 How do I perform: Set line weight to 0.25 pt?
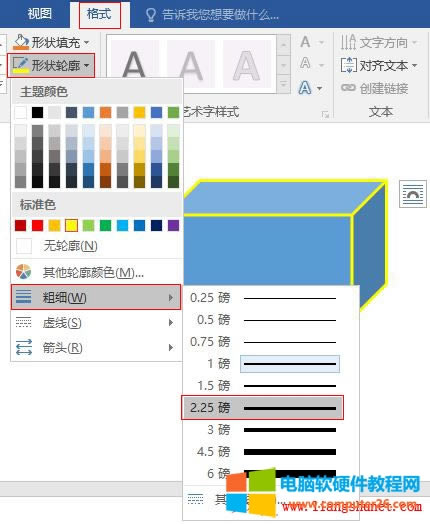(x=263, y=298)
